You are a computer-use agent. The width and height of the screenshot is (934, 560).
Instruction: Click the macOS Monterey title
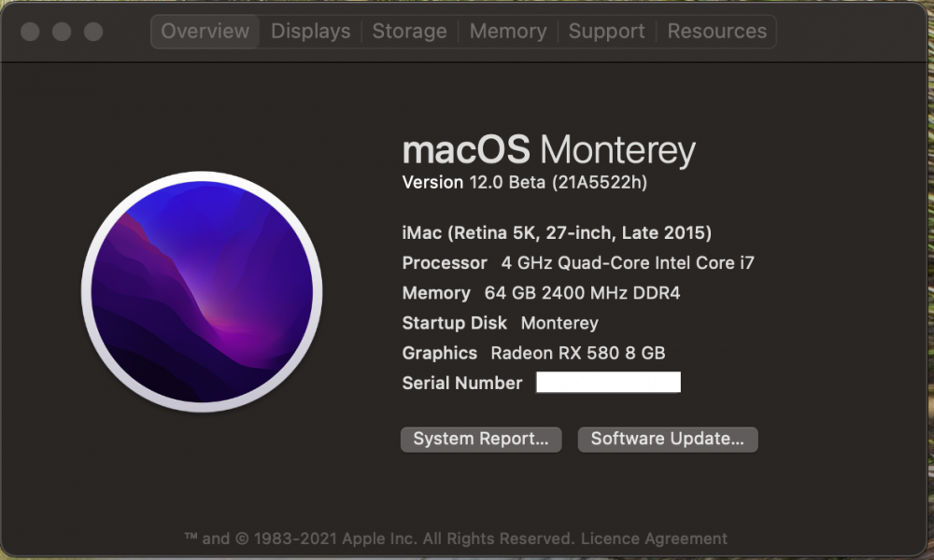[548, 149]
